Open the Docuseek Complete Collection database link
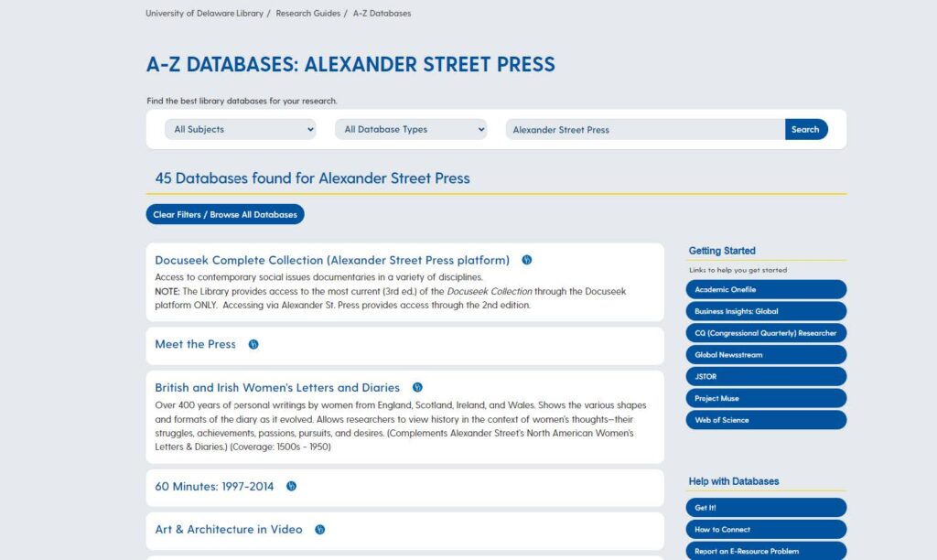This screenshot has width=937, height=560. click(332, 260)
